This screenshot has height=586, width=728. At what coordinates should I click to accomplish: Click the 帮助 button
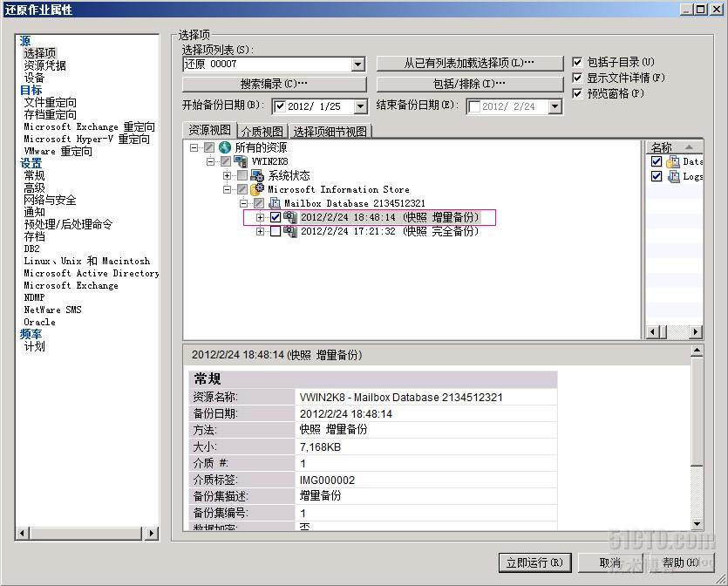tap(680, 562)
